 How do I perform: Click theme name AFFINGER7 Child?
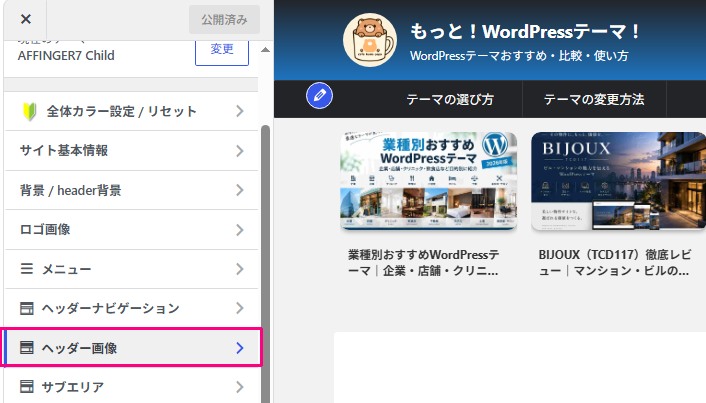coord(66,55)
